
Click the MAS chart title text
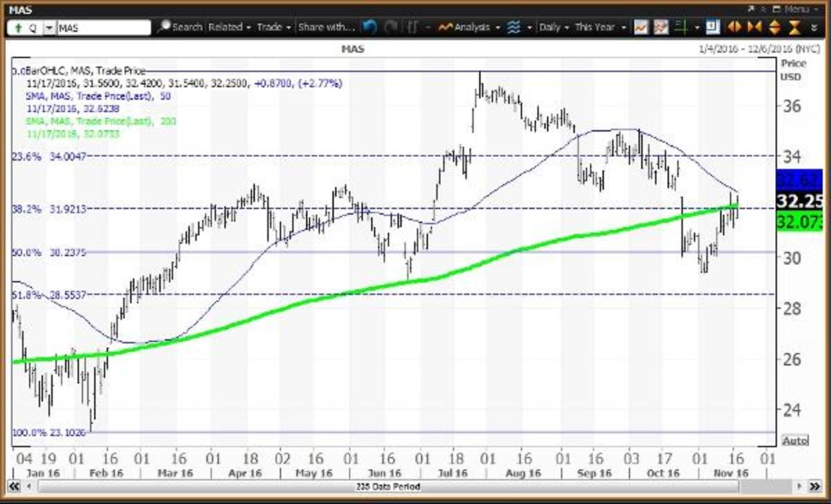(x=353, y=50)
